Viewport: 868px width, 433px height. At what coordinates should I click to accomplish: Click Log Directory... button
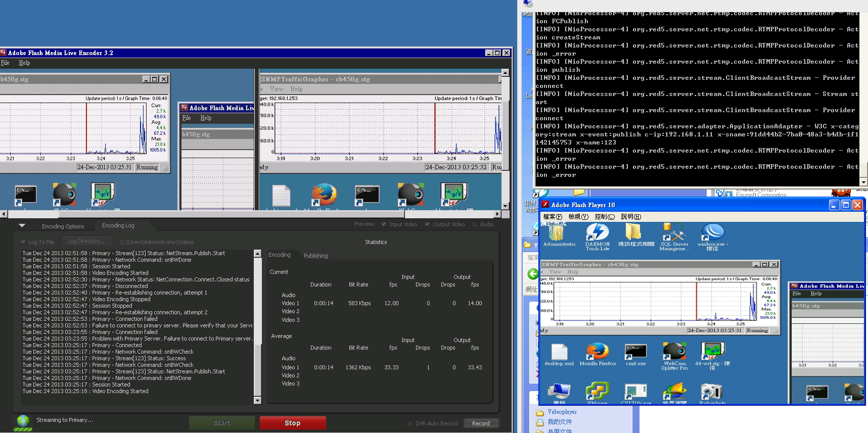(87, 242)
